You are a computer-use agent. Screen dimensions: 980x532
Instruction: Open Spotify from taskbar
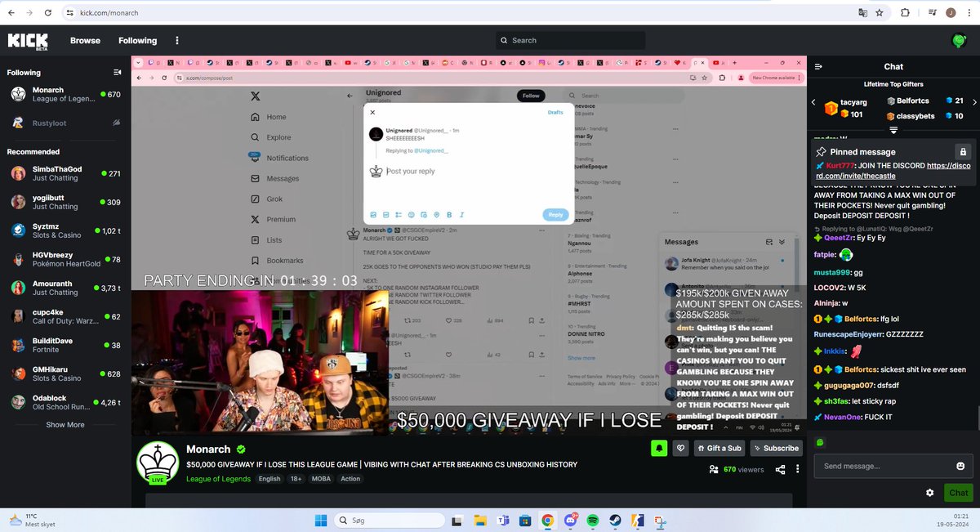click(593, 521)
